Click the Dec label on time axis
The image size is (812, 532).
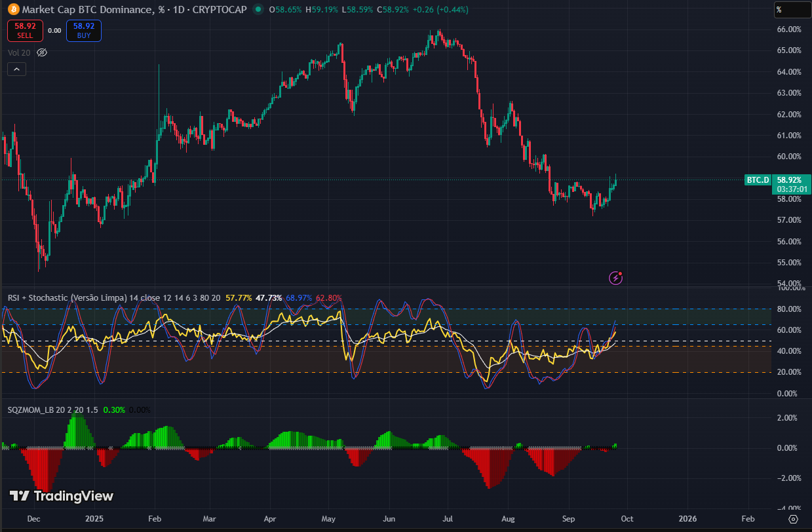[35, 518]
